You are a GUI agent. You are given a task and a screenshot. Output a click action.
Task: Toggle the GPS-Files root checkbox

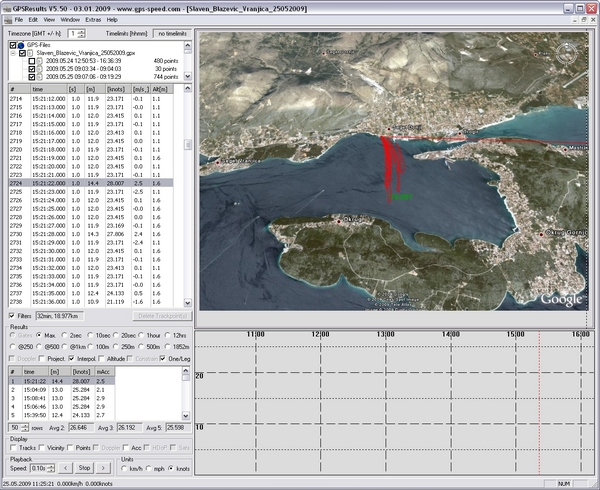pos(13,45)
